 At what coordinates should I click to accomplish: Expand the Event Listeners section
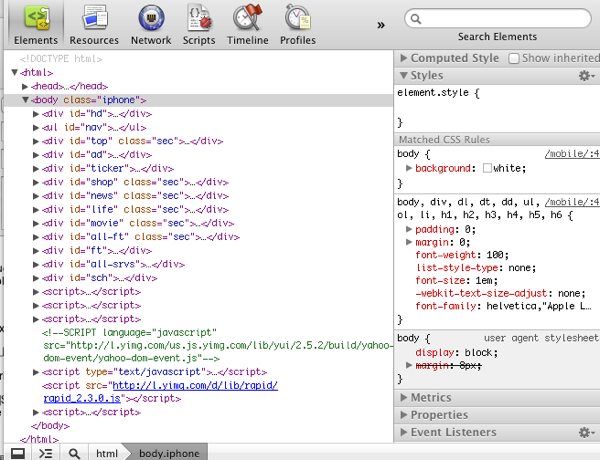point(403,432)
